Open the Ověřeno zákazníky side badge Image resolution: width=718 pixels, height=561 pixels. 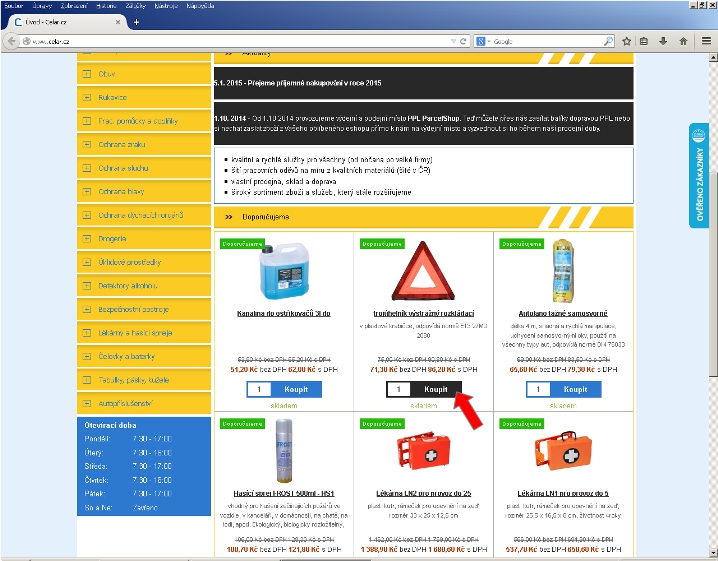[x=699, y=175]
